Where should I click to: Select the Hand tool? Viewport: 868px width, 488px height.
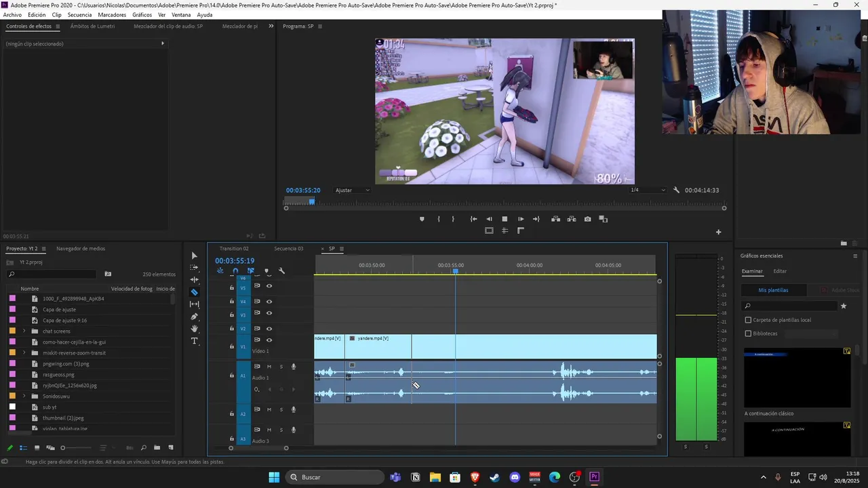pos(195,329)
